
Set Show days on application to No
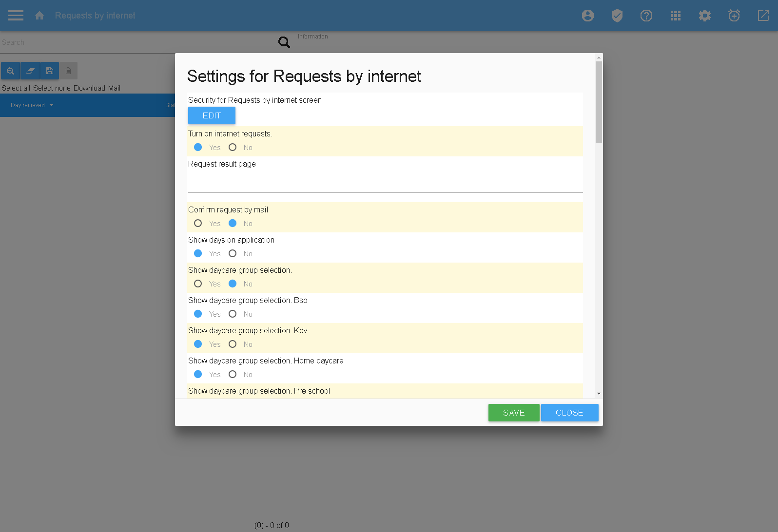pyautogui.click(x=233, y=253)
